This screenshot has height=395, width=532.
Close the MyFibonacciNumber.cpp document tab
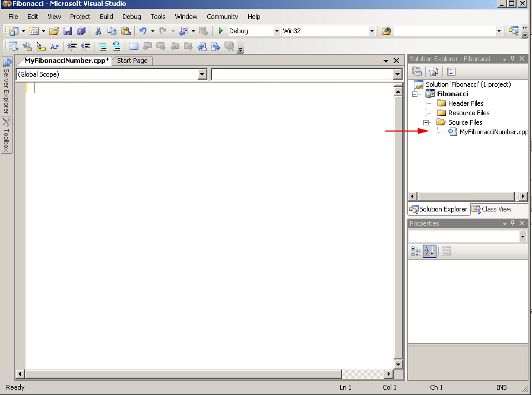pos(396,61)
